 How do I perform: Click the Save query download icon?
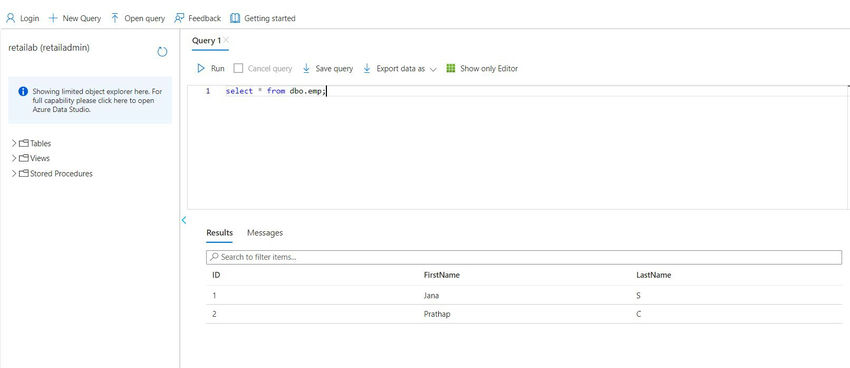306,68
